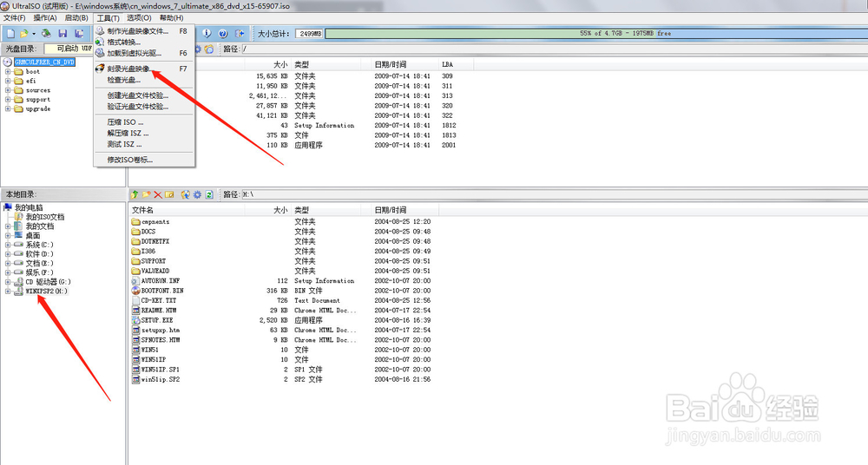This screenshot has height=465, width=868.
Task: Click the disc capacity usage bar
Action: (596, 34)
